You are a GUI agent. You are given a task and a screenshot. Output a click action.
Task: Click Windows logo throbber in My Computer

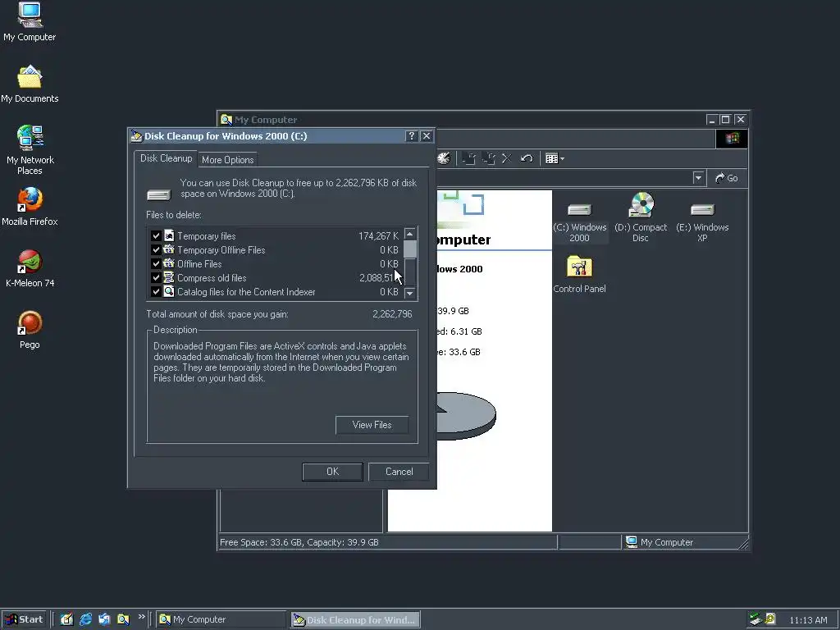click(731, 139)
